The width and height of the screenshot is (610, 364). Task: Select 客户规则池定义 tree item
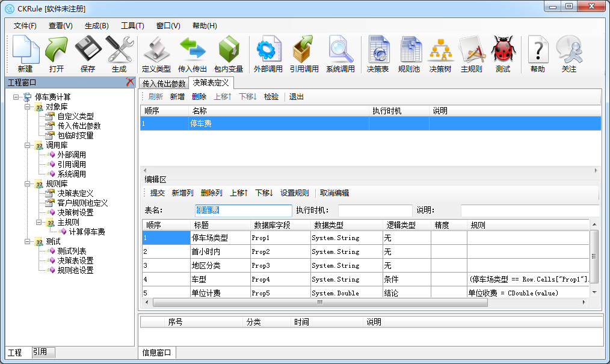[82, 203]
